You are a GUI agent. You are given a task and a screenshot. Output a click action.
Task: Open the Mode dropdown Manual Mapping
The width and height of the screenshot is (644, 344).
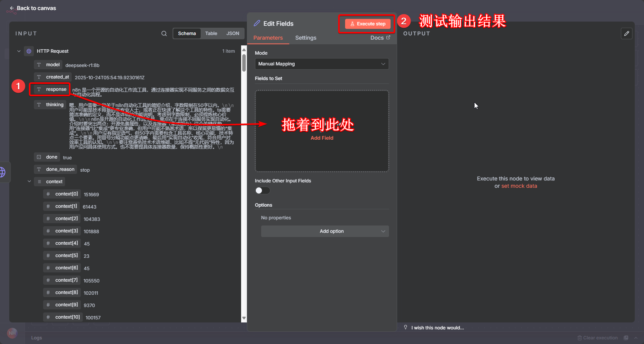click(322, 64)
